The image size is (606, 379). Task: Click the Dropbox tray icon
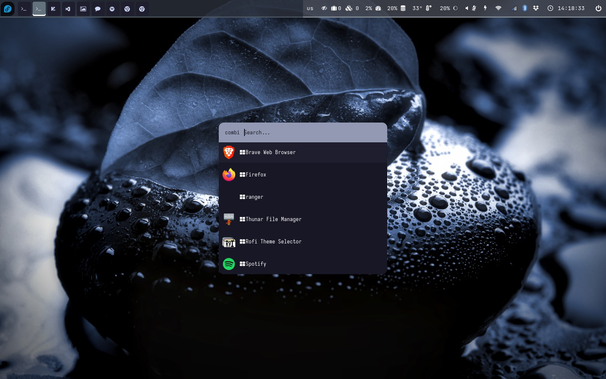536,8
